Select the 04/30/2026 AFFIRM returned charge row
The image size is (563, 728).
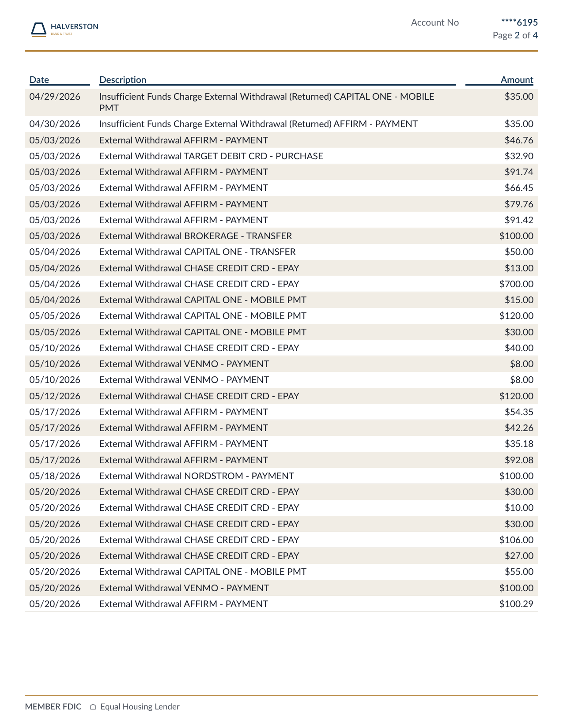point(281,124)
